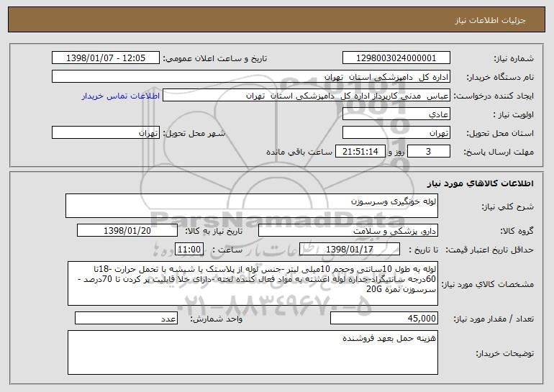This screenshot has width=554, height=392.
Task: Click the label توضیحات خریدار
Action: pos(505,353)
